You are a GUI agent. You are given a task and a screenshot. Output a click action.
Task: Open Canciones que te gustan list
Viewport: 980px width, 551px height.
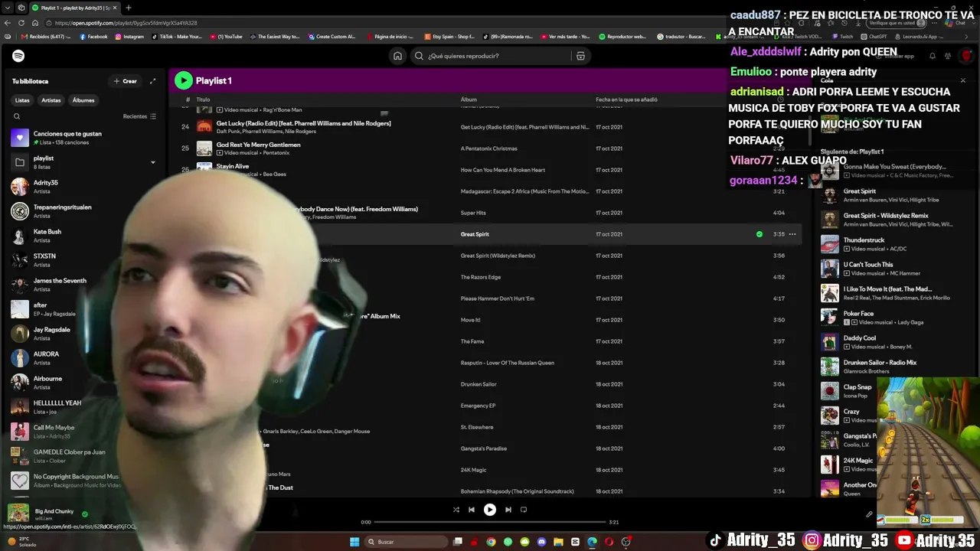coord(84,138)
